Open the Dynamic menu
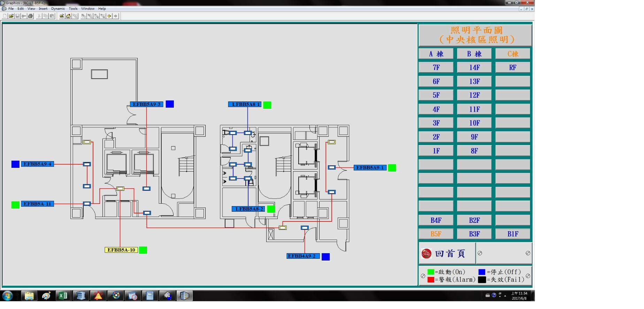The image size is (644, 309). (58, 9)
